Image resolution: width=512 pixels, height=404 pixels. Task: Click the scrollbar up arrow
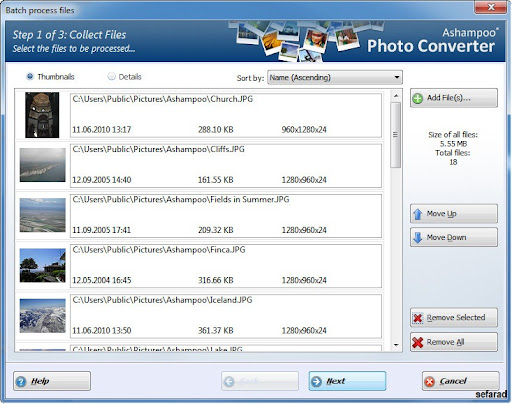396,96
